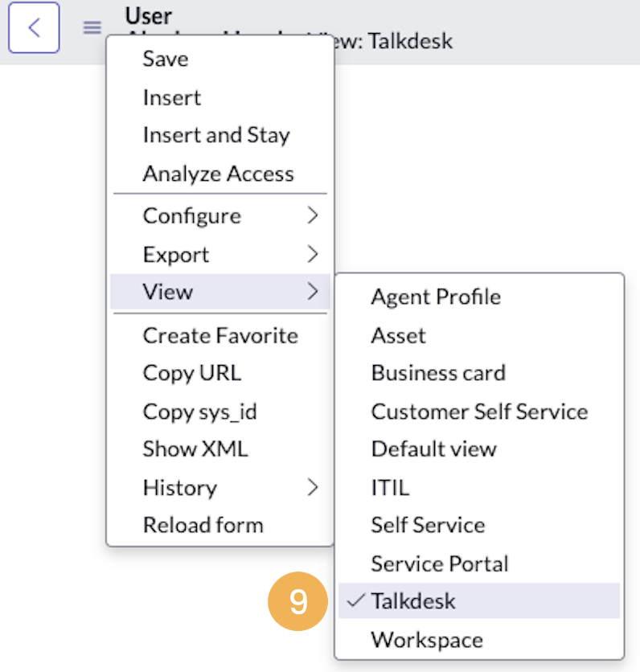Select the Business card view
This screenshot has height=672, width=640.
[479, 373]
